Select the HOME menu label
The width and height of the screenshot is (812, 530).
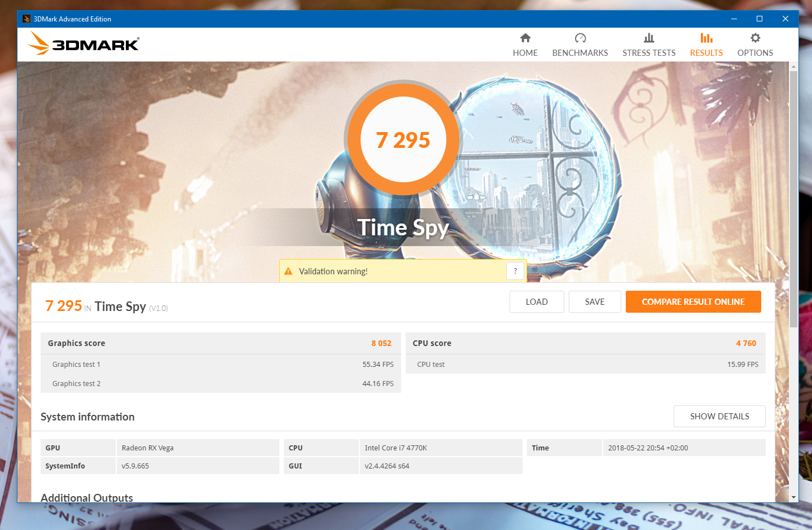(x=525, y=53)
